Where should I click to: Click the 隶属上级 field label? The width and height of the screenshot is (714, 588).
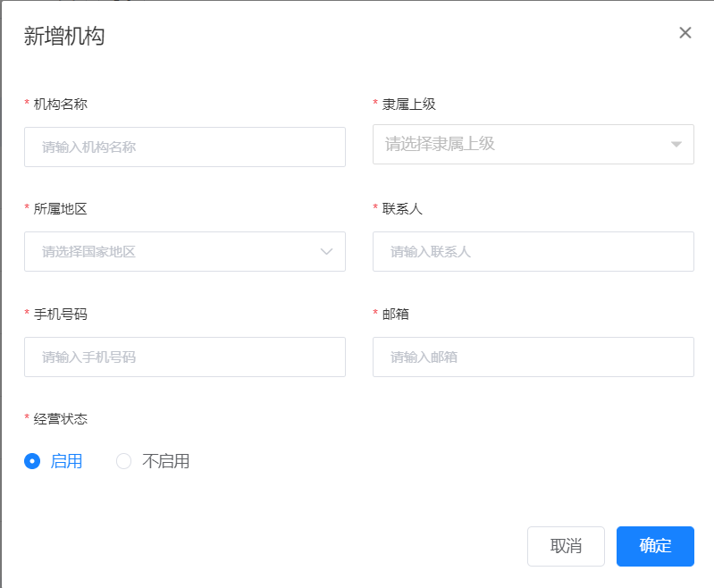[408, 104]
